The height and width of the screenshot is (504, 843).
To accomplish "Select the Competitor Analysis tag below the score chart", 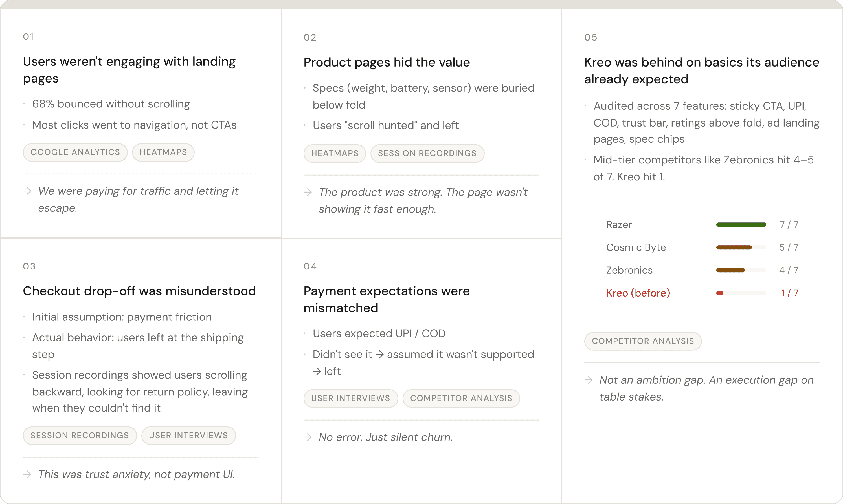I will click(x=643, y=341).
